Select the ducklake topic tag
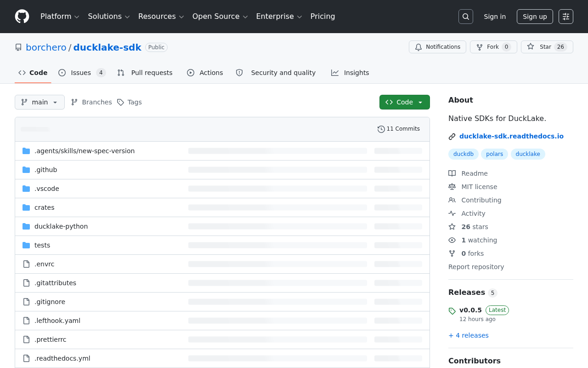 pyautogui.click(x=528, y=154)
